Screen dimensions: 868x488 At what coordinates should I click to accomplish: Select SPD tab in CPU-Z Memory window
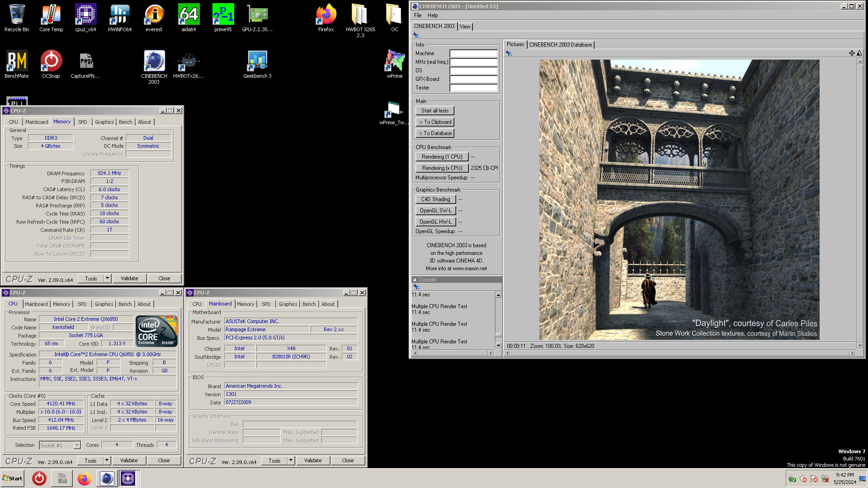coord(83,122)
